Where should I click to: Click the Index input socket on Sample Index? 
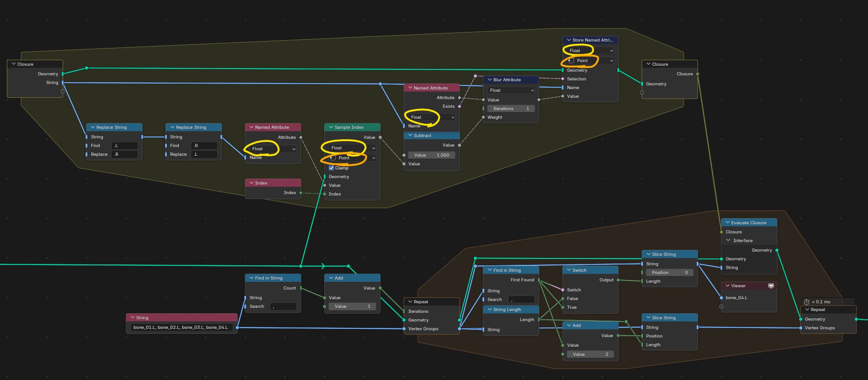(x=325, y=194)
